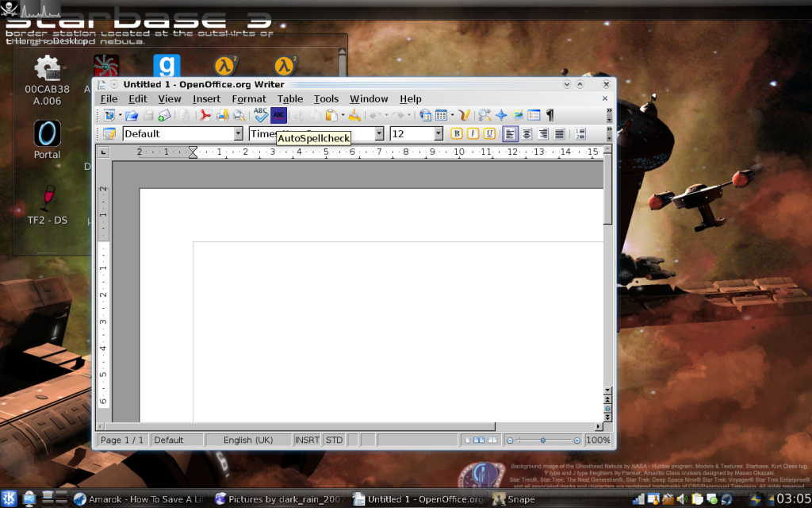Open the Paste special dropdown arrow
812x508 pixels.
(343, 115)
